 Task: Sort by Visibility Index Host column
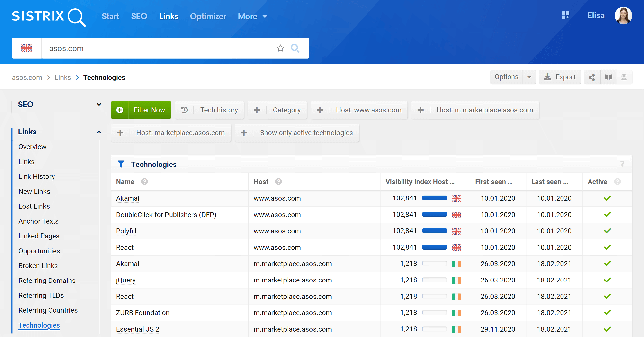[420, 182]
